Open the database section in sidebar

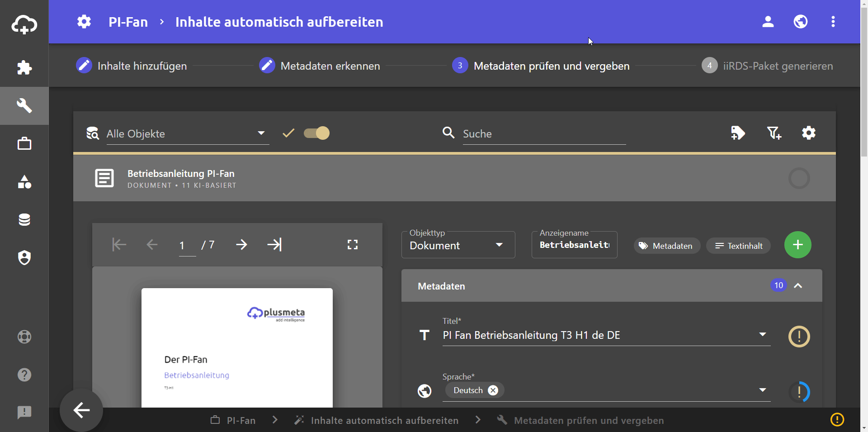24,220
